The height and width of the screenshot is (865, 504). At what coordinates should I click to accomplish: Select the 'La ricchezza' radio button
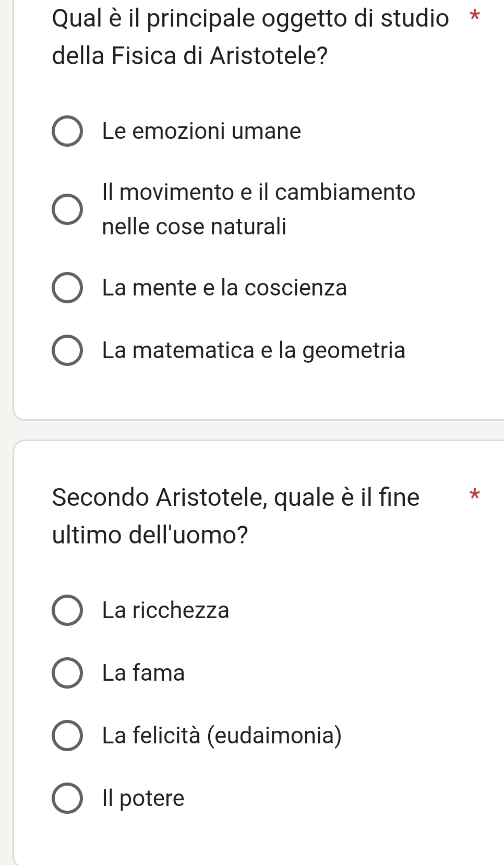tap(67, 610)
